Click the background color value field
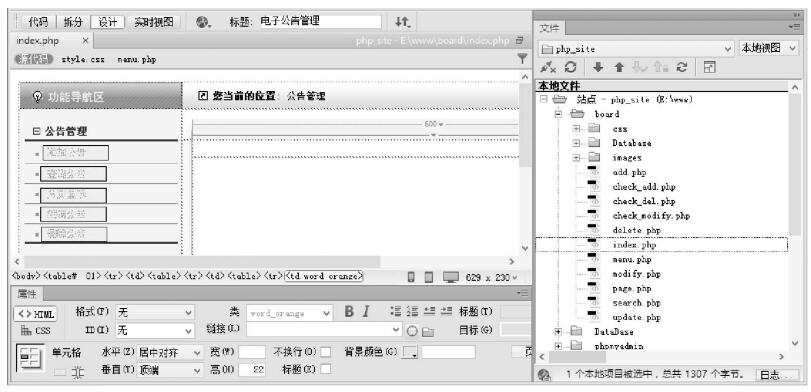 [x=448, y=352]
